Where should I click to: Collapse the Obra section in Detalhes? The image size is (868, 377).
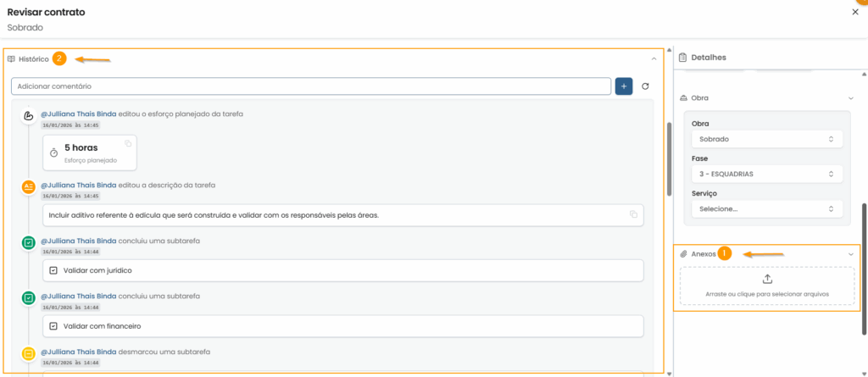click(850, 98)
